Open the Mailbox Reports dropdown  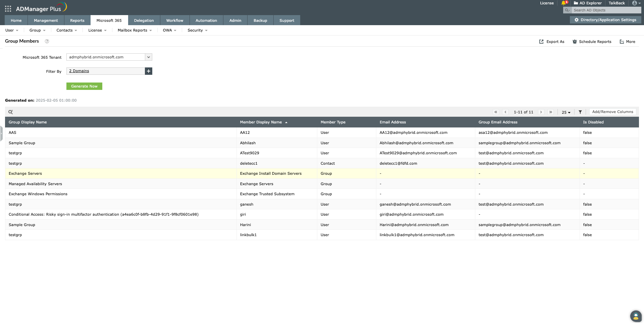tap(135, 30)
